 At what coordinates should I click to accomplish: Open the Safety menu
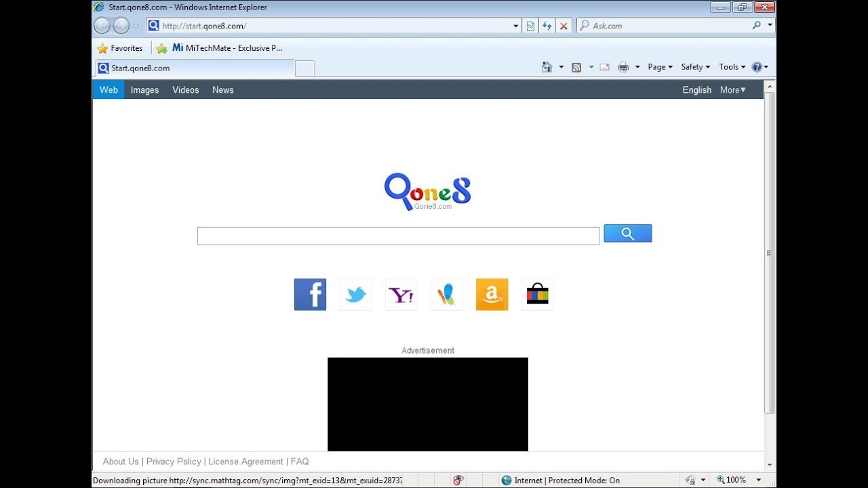(x=695, y=67)
